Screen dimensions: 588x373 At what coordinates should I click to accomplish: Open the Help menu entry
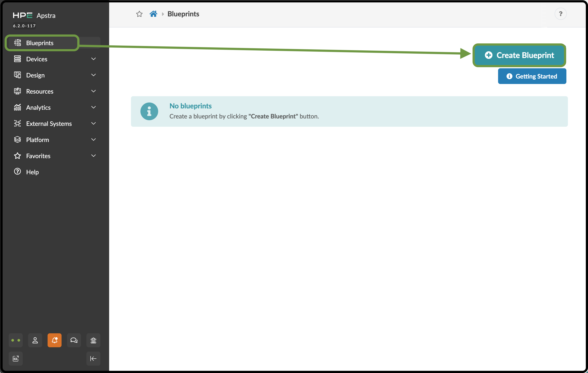(54, 172)
